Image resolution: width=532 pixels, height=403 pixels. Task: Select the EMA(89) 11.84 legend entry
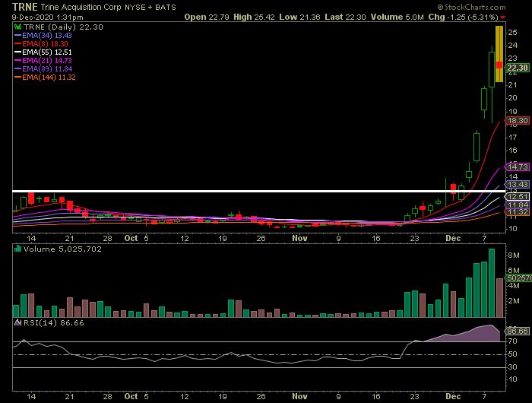[x=43, y=69]
